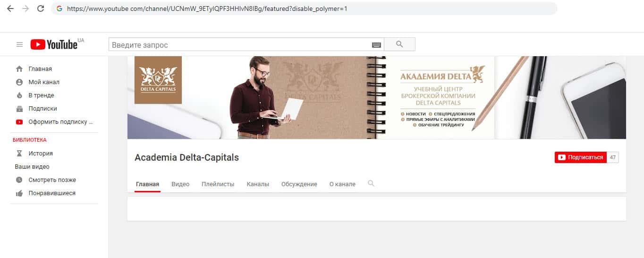
Task: Open the hamburger guide menu
Action: (x=19, y=44)
